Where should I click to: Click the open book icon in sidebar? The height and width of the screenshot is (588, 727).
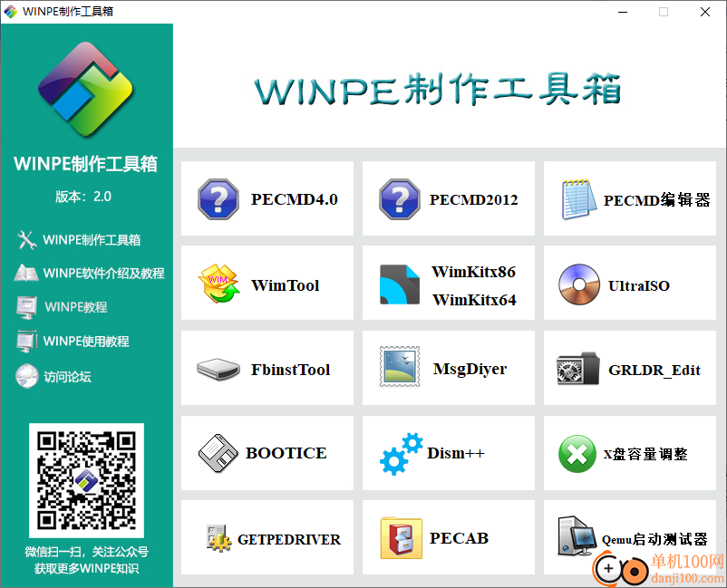click(x=26, y=273)
